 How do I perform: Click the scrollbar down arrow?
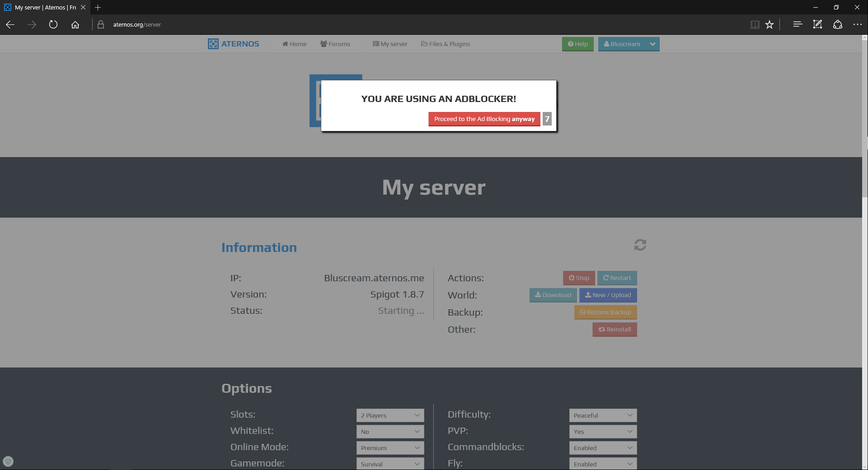coord(865,466)
